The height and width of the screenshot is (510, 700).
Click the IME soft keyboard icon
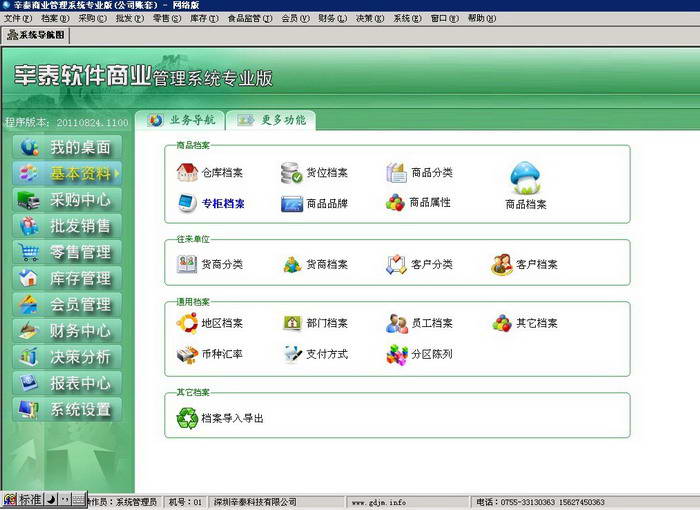[79, 499]
